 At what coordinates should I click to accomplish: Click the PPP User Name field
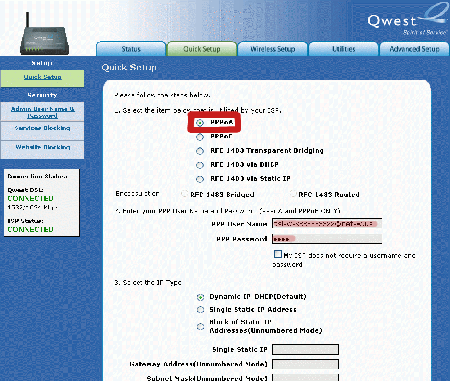[327, 224]
